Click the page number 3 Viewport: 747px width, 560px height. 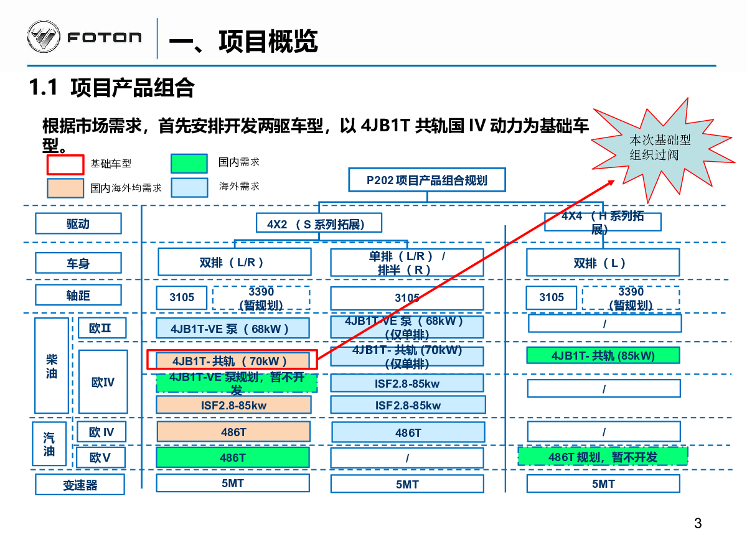coord(698,523)
